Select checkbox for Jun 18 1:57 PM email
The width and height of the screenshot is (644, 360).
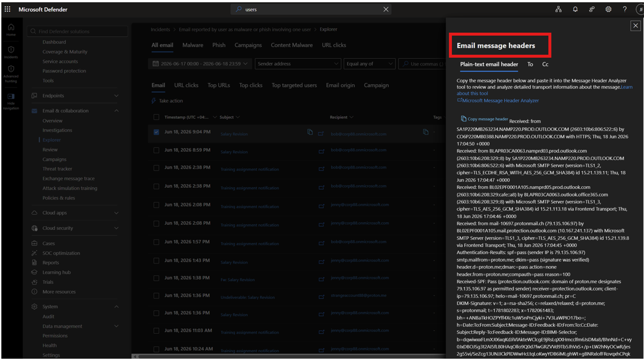156,242
